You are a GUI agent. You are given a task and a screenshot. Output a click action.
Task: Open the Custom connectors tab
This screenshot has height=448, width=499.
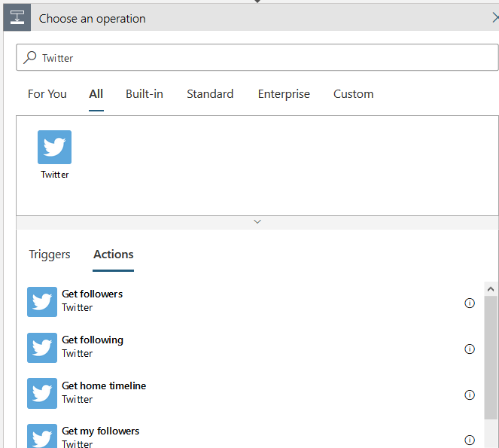354,94
